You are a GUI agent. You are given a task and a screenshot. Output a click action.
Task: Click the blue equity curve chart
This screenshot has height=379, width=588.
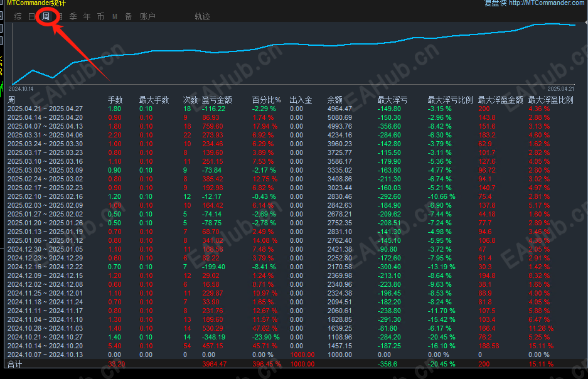point(294,53)
